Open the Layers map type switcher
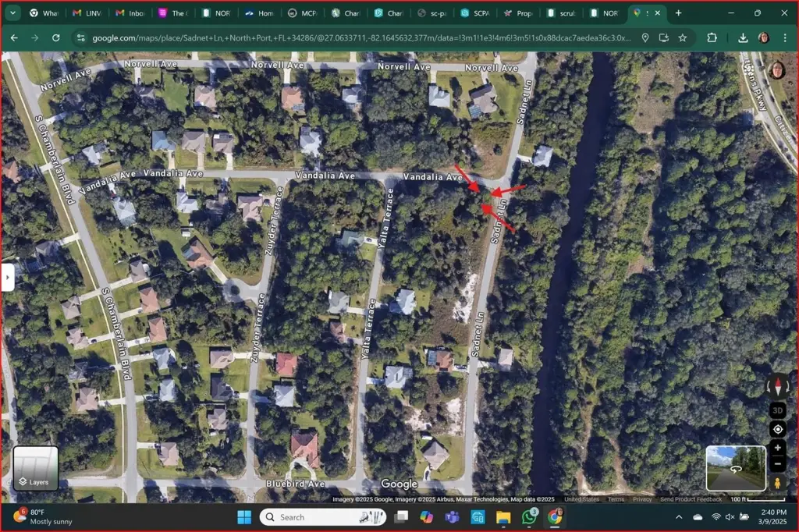Viewport: 799px width, 532px height. click(35, 468)
